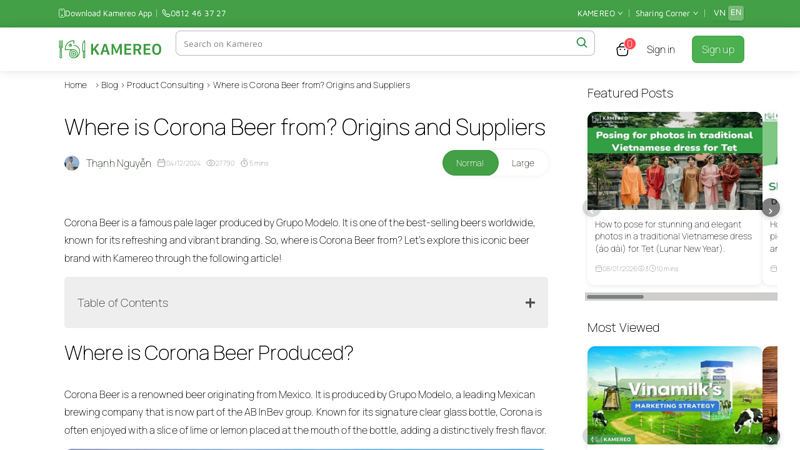Click the Table of Contents label
Viewport: 800px width, 450px height.
(122, 303)
